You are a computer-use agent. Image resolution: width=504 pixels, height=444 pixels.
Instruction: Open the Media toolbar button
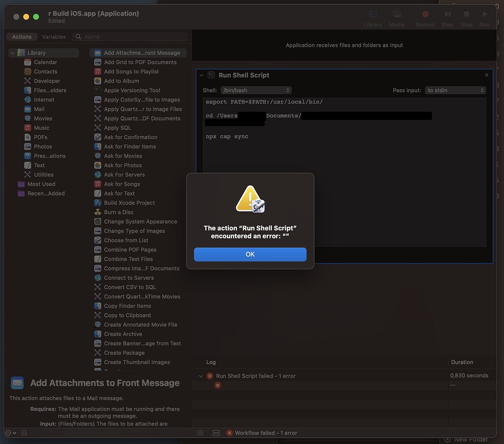pyautogui.click(x=397, y=19)
